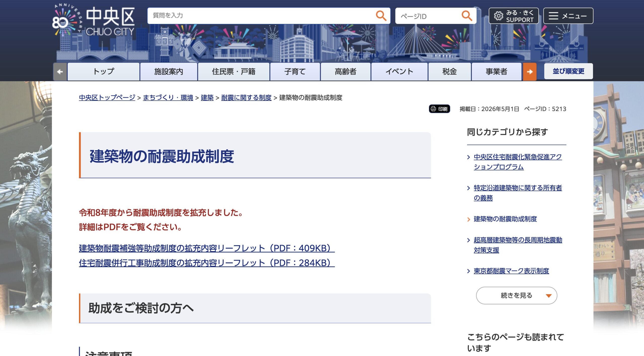Select the 税金 navigation tab
The width and height of the screenshot is (644, 356).
coord(449,72)
